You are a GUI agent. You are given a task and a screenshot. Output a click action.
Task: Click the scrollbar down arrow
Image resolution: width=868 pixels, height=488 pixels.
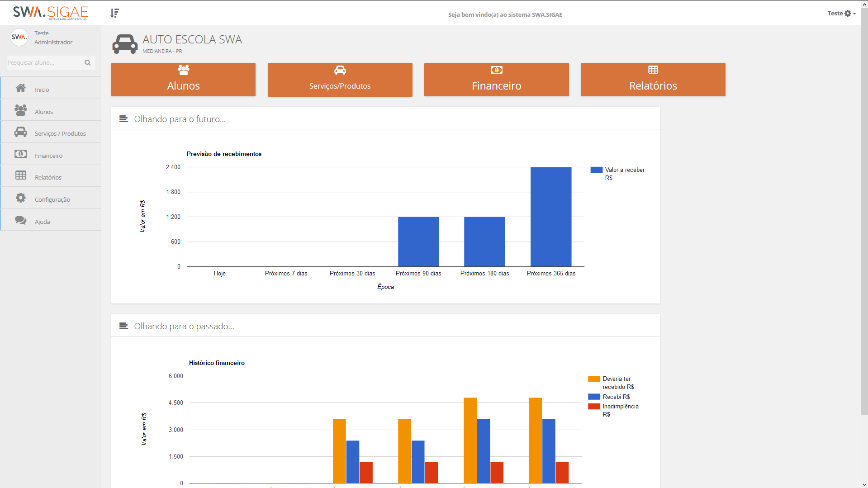[x=864, y=484]
